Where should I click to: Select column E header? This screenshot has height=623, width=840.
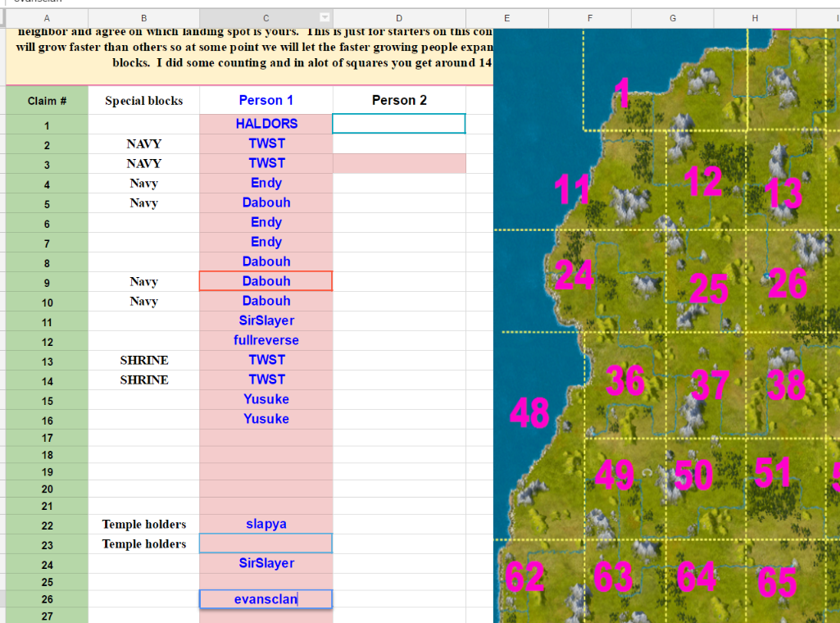tap(506, 18)
